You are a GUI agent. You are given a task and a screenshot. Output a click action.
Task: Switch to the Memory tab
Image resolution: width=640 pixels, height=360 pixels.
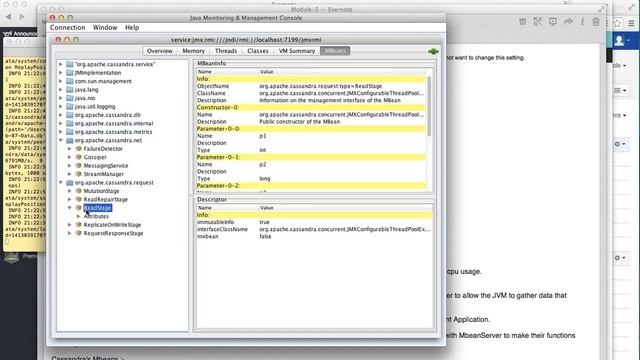193,51
